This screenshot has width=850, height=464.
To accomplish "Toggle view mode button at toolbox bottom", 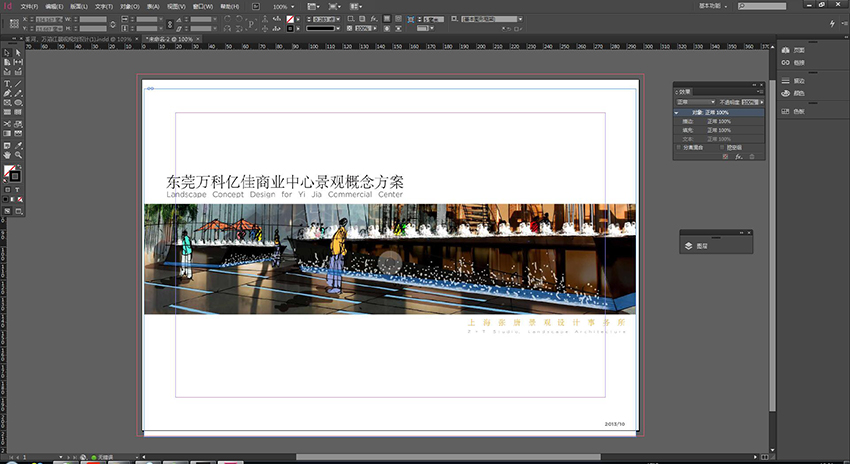I will click(18, 211).
